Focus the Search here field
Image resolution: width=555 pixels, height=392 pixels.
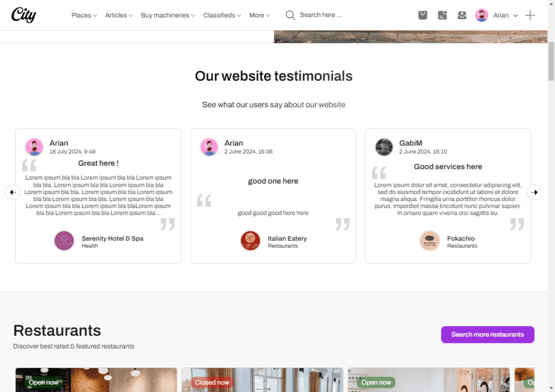pos(320,15)
